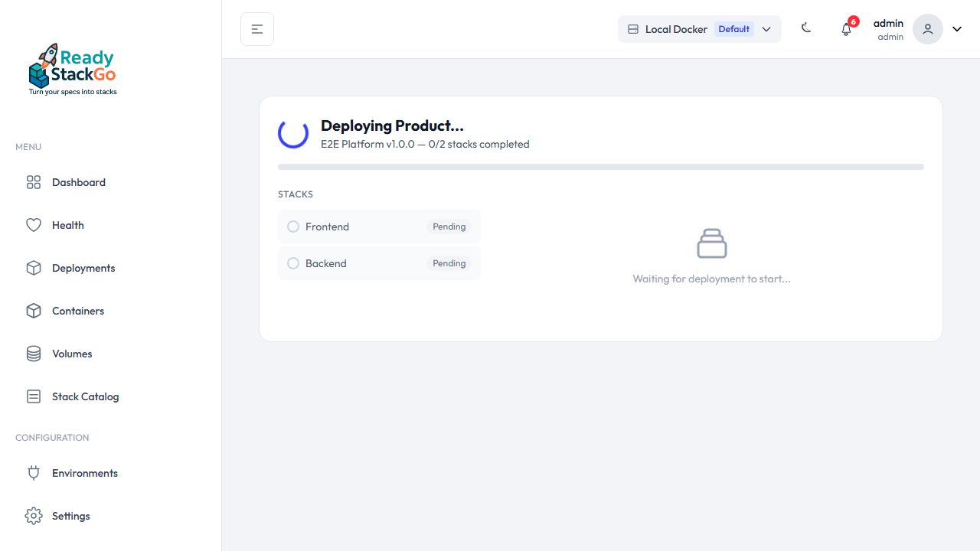Click the Frontend stack status circle
This screenshot has height=551, width=980.
tap(292, 227)
